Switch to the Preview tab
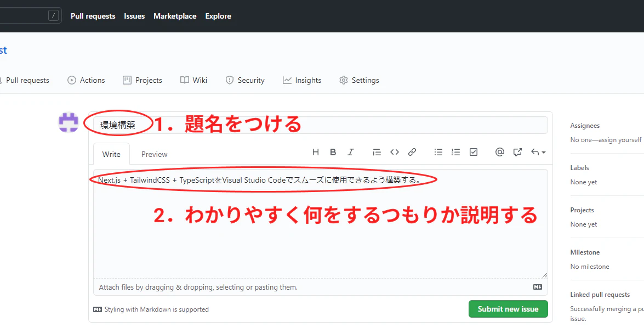Viewport: 644px width, 327px height. pyautogui.click(x=155, y=154)
